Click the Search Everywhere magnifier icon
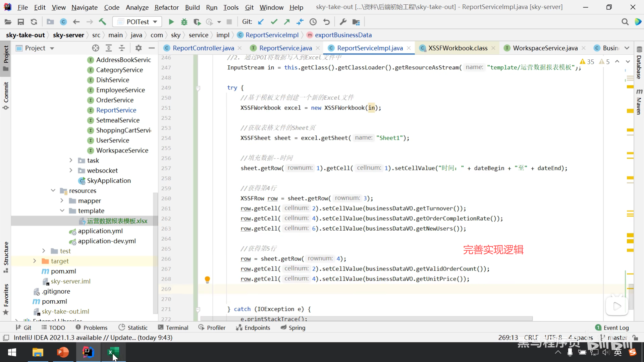This screenshot has width=644, height=362. click(625, 22)
